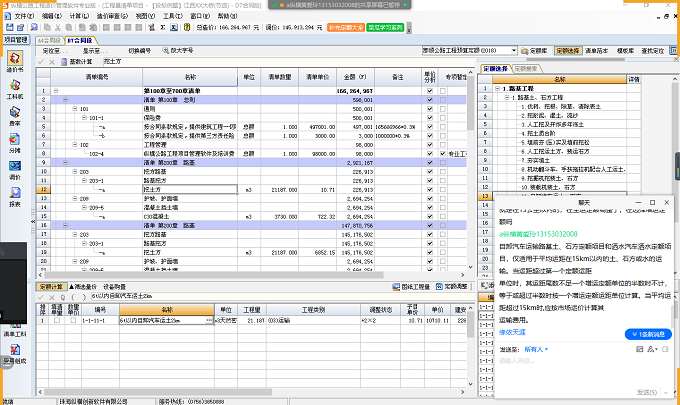Open the 计算 menu
This screenshot has width=680, height=405.
tap(79, 16)
